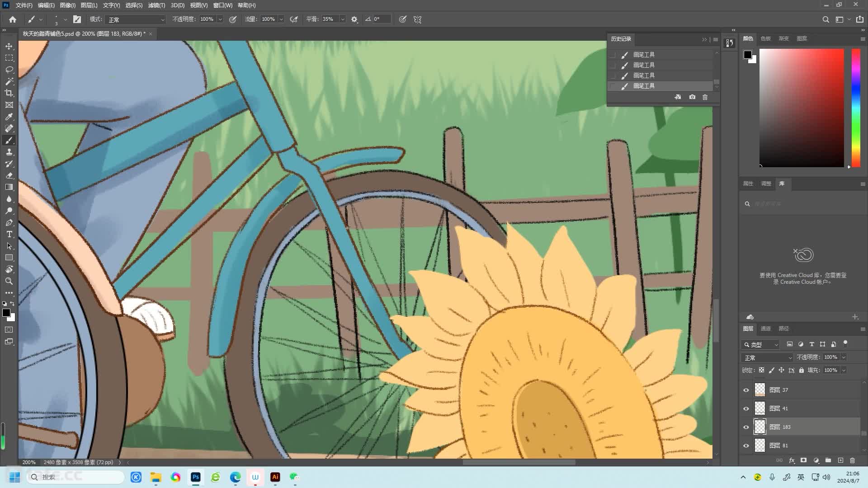Toggle lock all padlock icon
Image resolution: width=868 pixels, height=488 pixels.
point(801,370)
